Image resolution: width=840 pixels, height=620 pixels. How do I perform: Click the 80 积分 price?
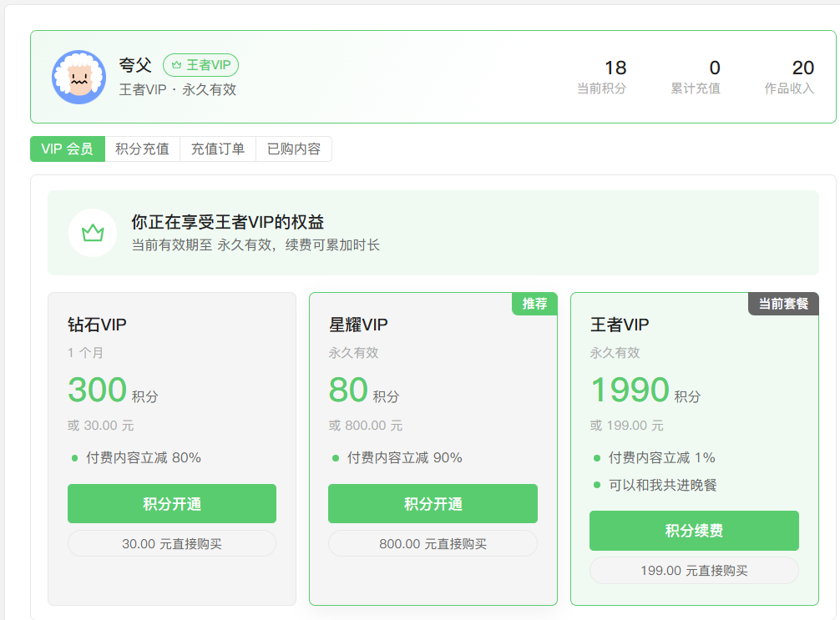(364, 390)
